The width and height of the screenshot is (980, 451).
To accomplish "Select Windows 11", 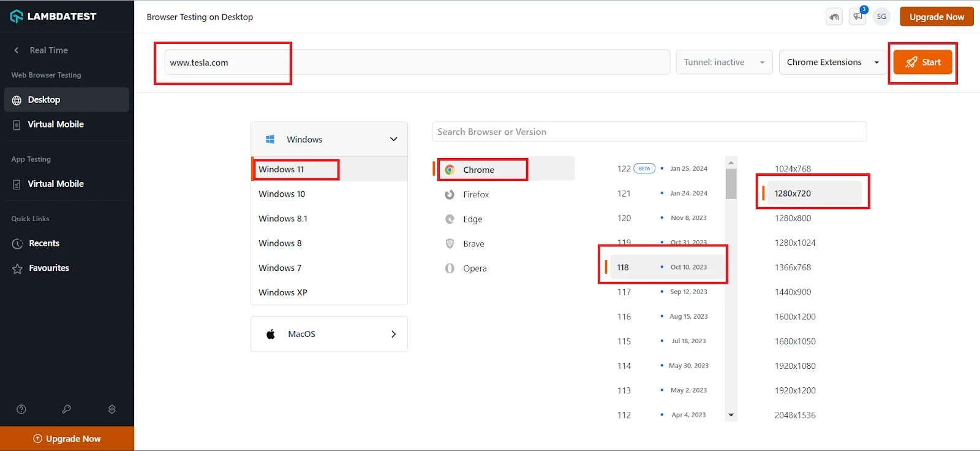I will [329, 169].
